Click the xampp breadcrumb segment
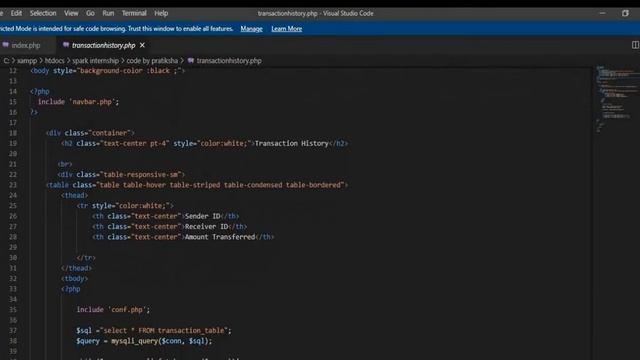This screenshot has height=360, width=640. 27,61
